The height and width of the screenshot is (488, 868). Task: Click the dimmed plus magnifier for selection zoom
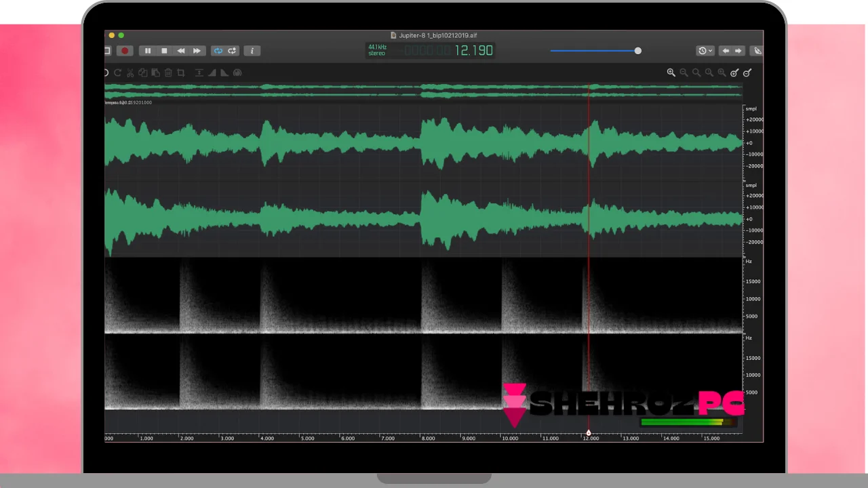coord(722,73)
